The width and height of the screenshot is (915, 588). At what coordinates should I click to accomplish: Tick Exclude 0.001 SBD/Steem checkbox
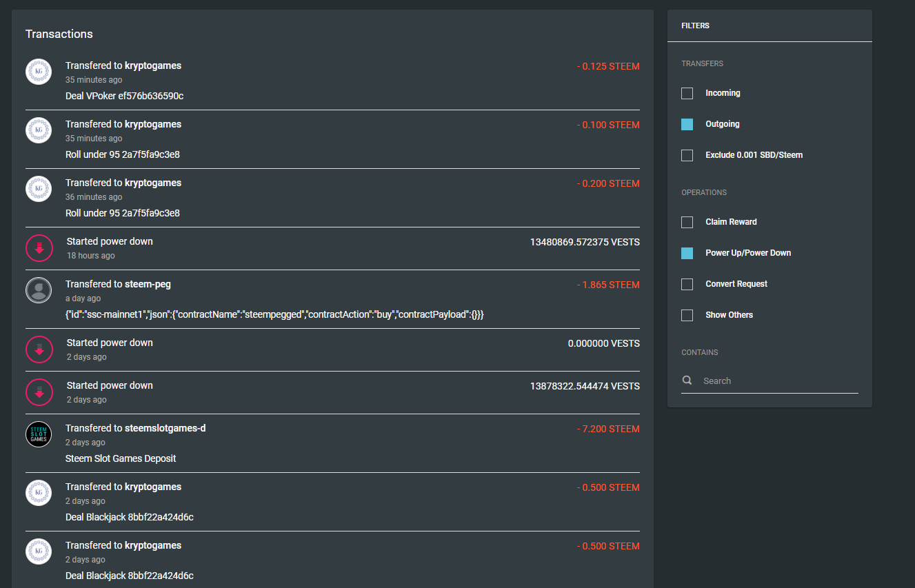[687, 155]
